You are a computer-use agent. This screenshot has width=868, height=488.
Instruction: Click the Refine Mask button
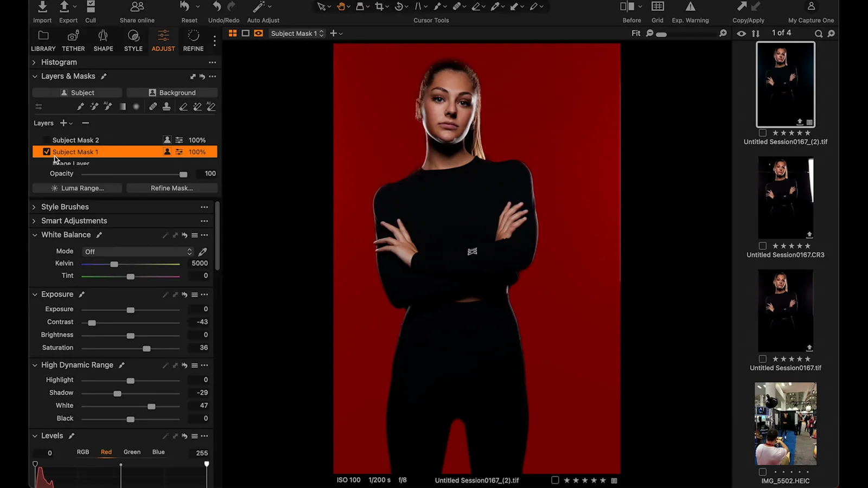tap(172, 188)
